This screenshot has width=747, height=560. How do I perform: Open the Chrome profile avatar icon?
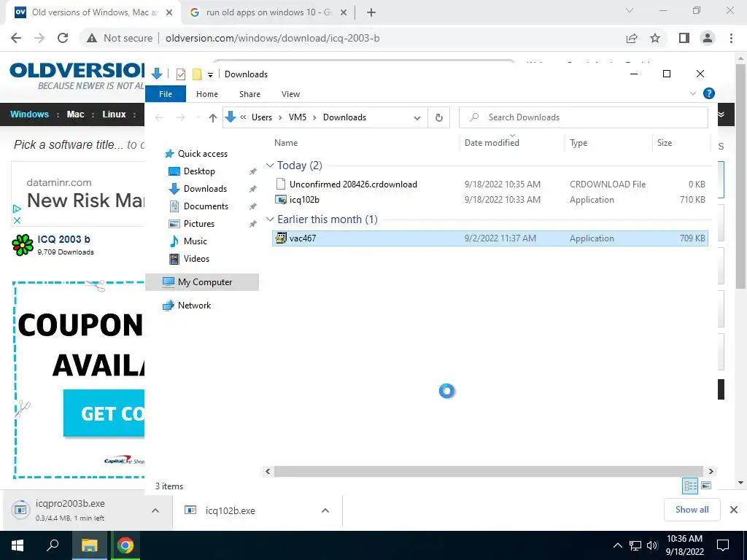click(708, 38)
